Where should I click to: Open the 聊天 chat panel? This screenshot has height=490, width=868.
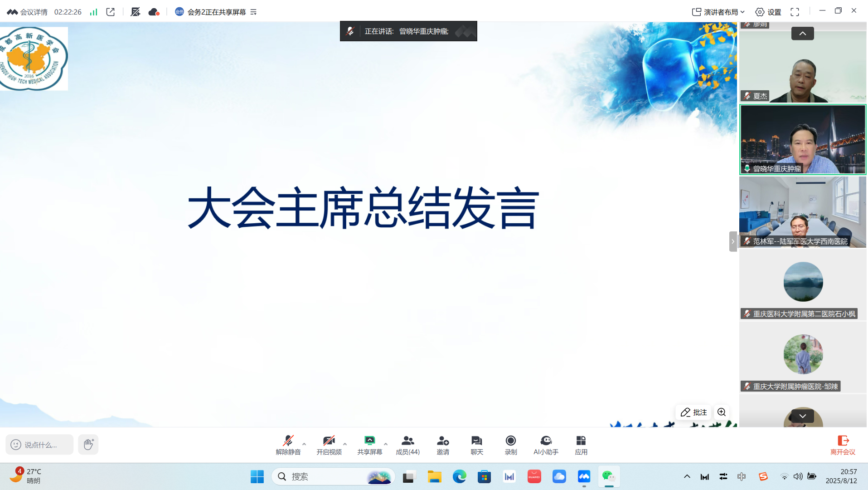point(476,444)
